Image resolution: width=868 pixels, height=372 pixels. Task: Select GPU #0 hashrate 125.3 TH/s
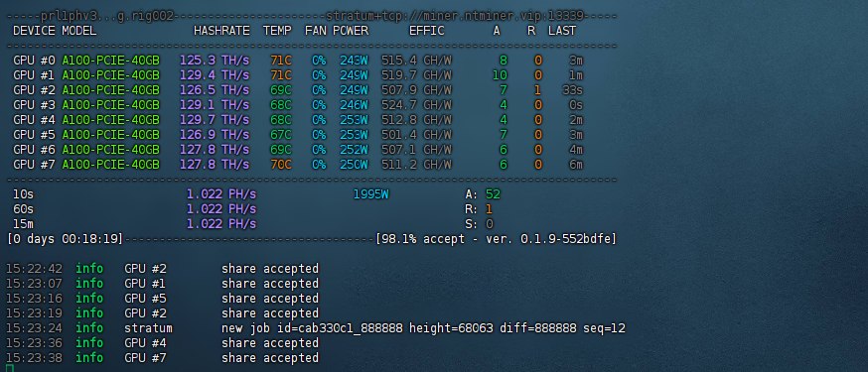pyautogui.click(x=215, y=61)
